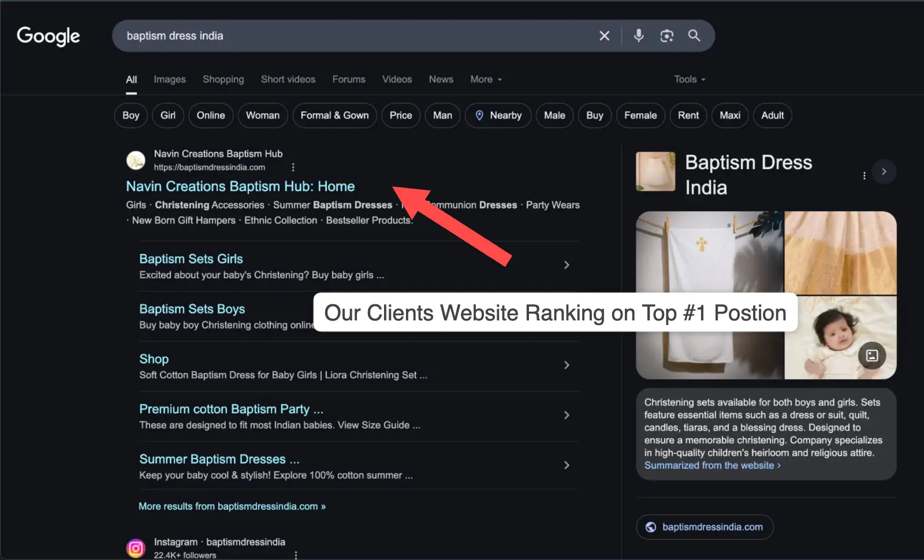The image size is (924, 560).
Task: Open the Shop sitelink
Action: coord(154,359)
